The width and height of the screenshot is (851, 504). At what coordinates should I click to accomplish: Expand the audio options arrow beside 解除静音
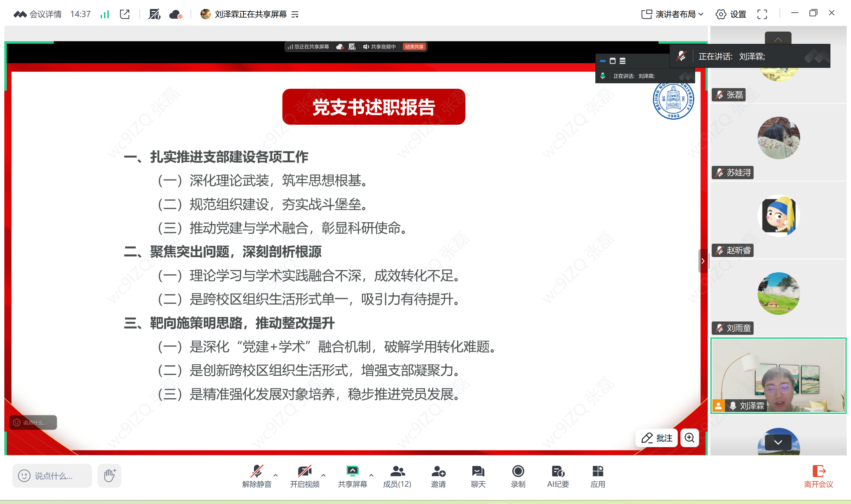(275, 475)
